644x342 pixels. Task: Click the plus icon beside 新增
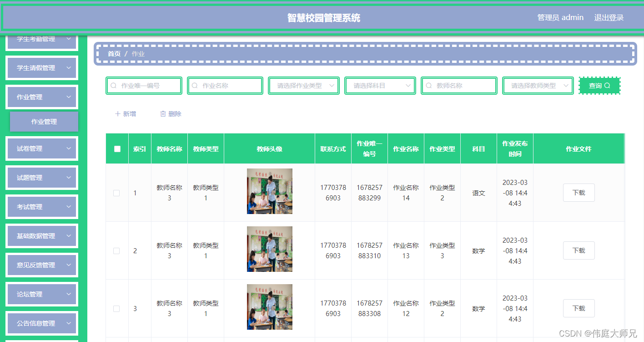pos(118,114)
